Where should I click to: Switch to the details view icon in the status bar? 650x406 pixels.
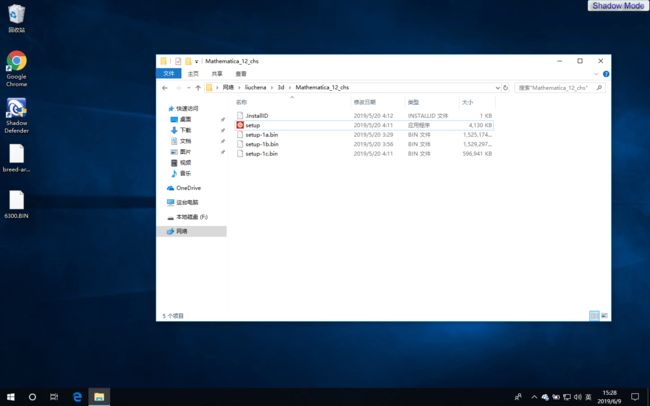click(x=594, y=316)
